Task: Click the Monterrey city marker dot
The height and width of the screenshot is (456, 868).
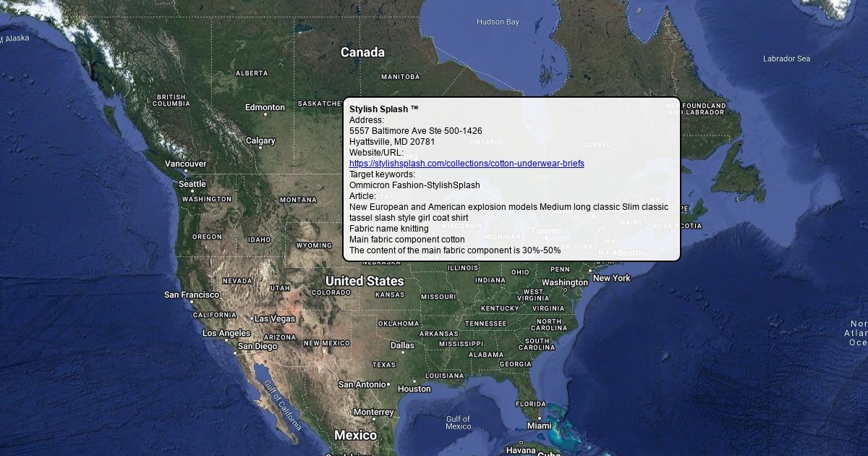Action: 373,420
